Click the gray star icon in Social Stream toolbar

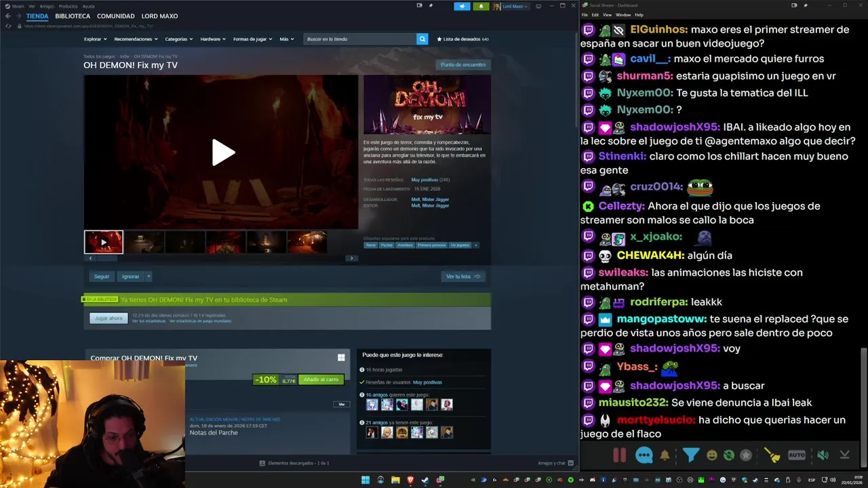pyautogui.click(x=746, y=455)
